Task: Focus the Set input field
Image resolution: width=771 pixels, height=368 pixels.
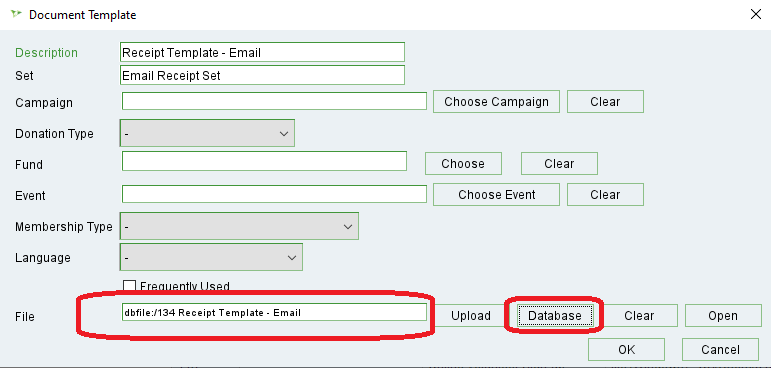Action: pos(262,75)
